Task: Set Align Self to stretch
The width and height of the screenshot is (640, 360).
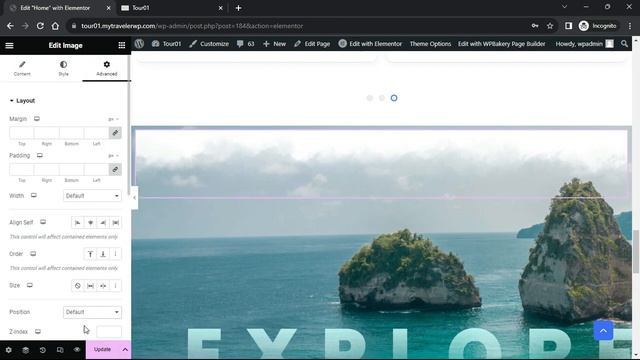Action: [x=116, y=222]
